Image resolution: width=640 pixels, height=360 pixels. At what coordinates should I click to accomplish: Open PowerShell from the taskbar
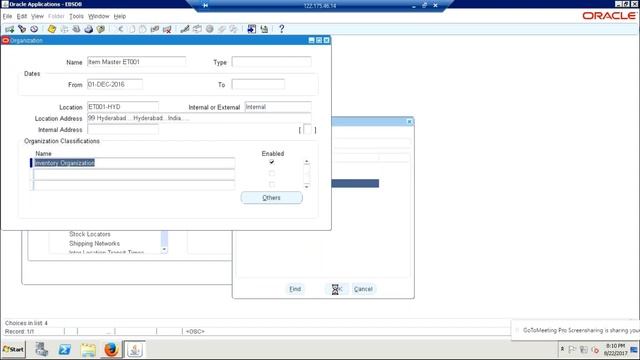click(x=64, y=349)
